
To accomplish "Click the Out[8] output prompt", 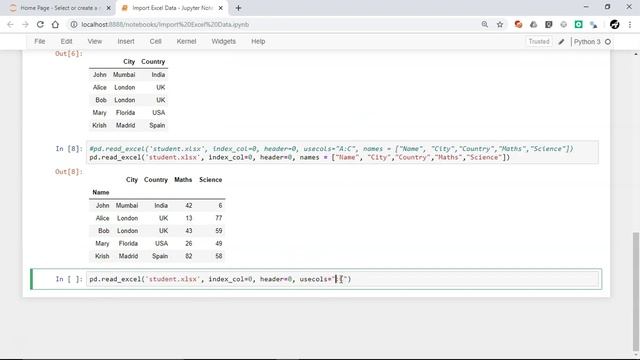I will (x=69, y=171).
